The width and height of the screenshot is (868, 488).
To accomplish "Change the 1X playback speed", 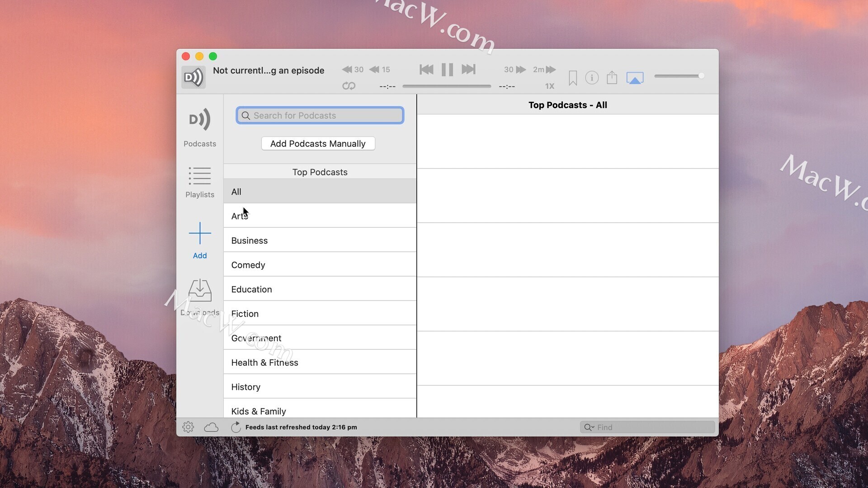I will (549, 86).
